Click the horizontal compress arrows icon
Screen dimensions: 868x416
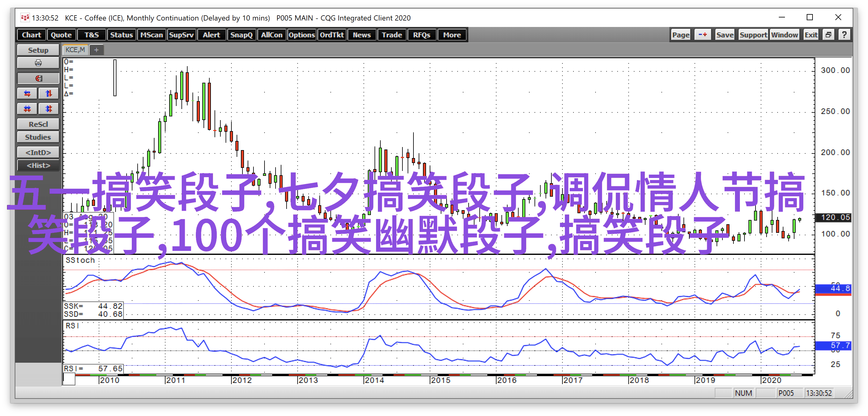27,108
